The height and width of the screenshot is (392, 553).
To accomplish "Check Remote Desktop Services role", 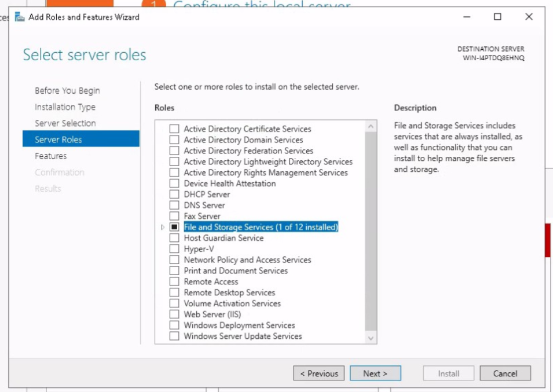I will pos(174,293).
